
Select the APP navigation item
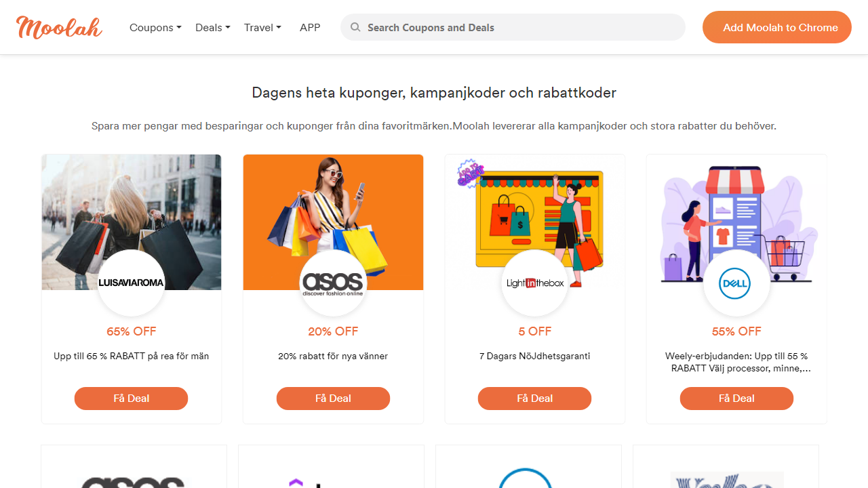click(x=310, y=27)
